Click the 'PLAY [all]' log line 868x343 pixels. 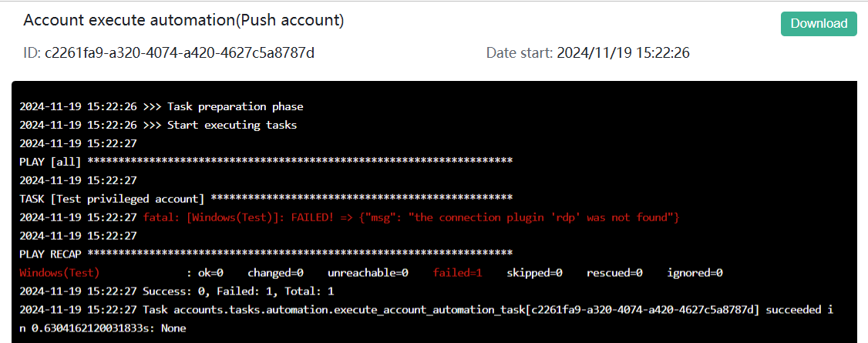click(266, 162)
